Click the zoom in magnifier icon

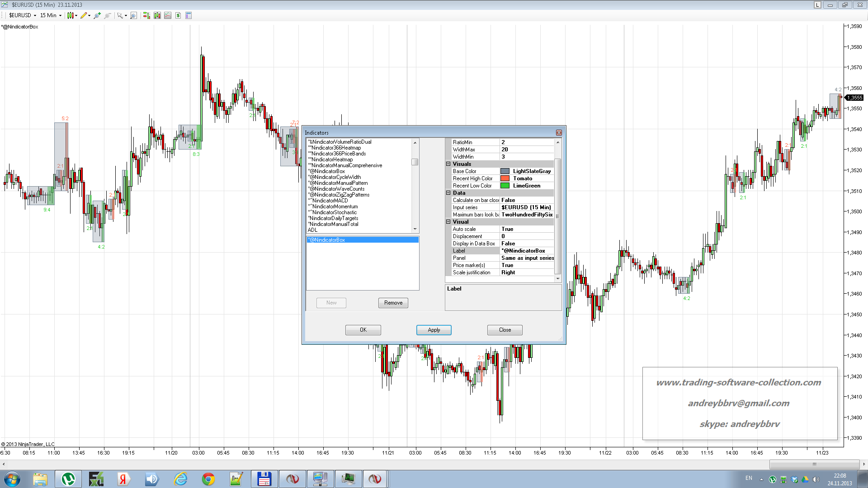[x=97, y=15]
